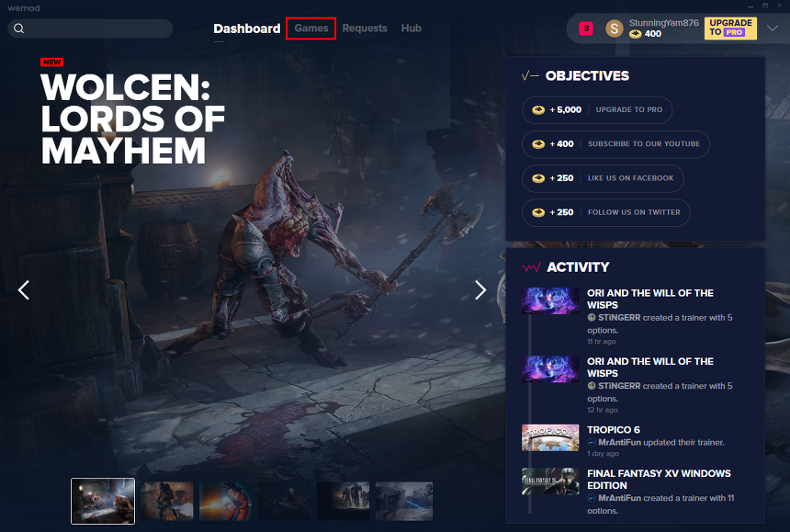Image resolution: width=790 pixels, height=532 pixels.
Task: Click the NEW badge above Wolcen
Action: click(51, 62)
